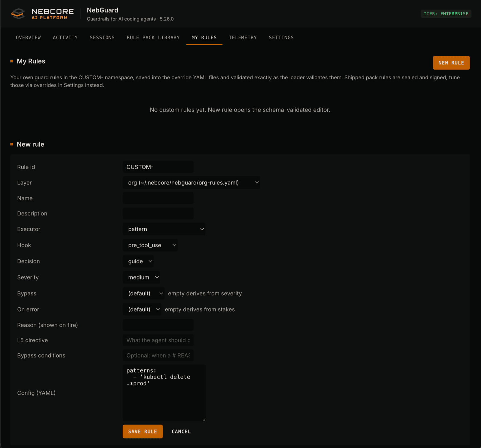
Task: Open the Overview tab
Action: point(28,38)
